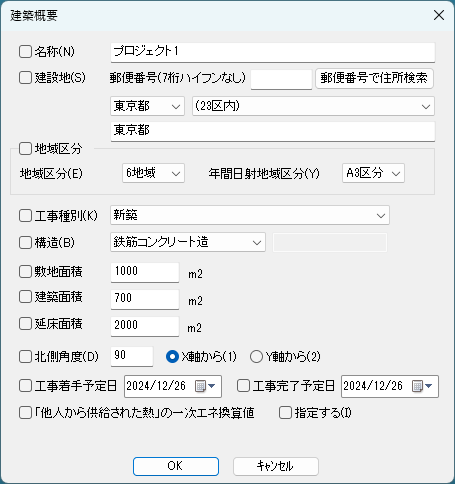Open the 鉄筋コンクリート造 structure dropdown
The width and height of the screenshot is (455, 484).
click(188, 242)
